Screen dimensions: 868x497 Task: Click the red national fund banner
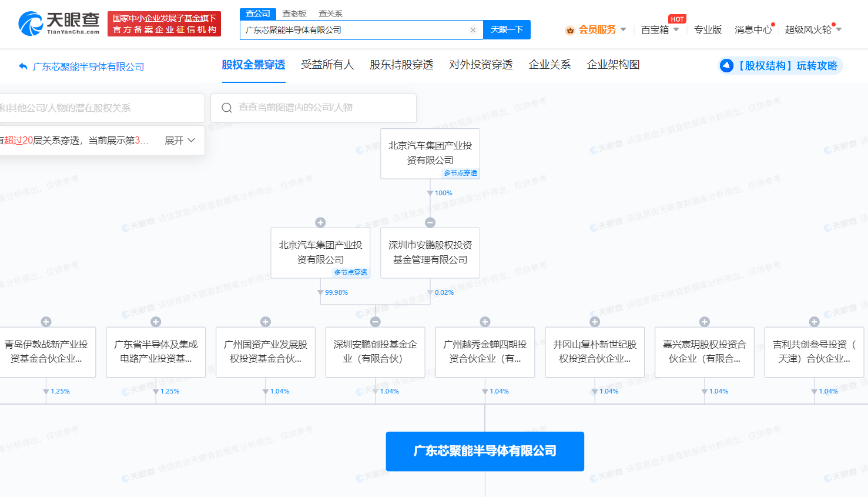(x=164, y=24)
